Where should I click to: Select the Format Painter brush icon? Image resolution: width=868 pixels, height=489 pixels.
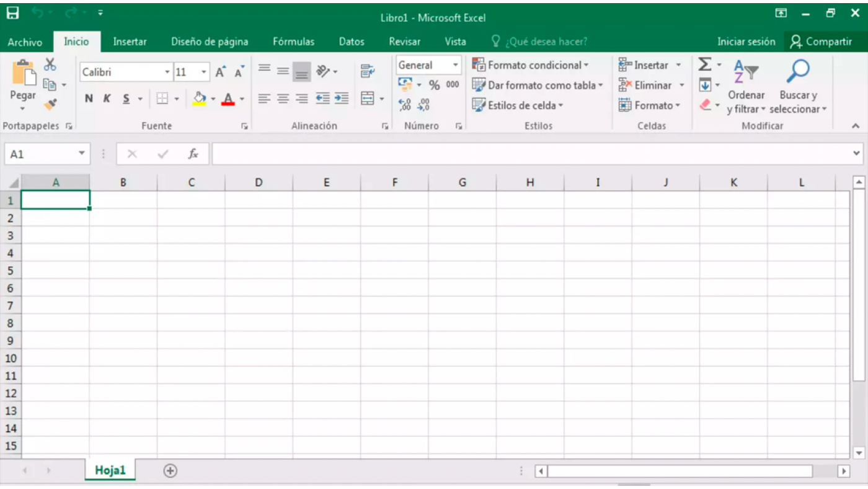click(50, 104)
